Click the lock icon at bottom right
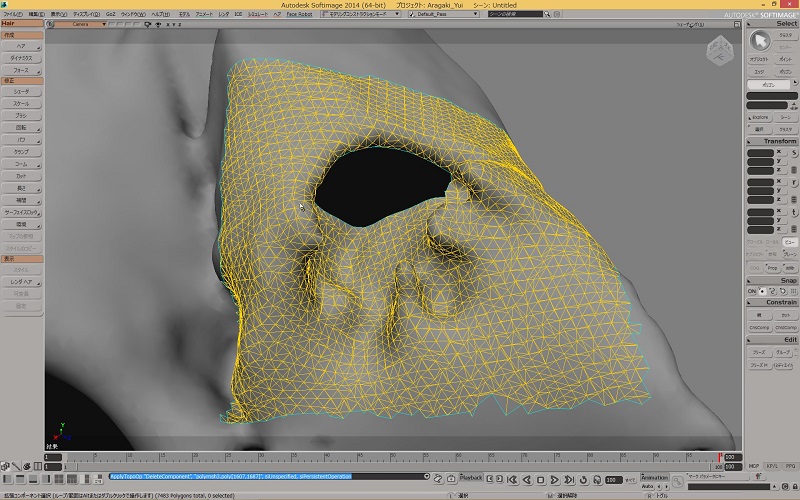 pos(795,487)
